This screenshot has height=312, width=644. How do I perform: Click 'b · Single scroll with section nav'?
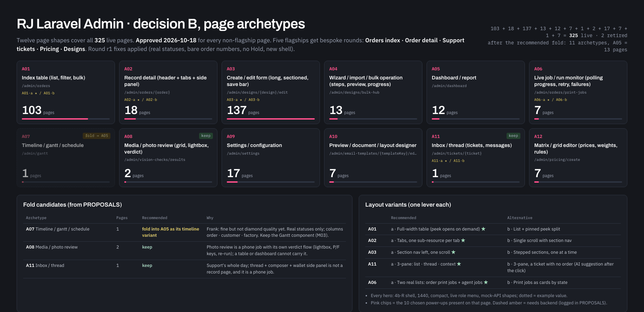[539, 241]
